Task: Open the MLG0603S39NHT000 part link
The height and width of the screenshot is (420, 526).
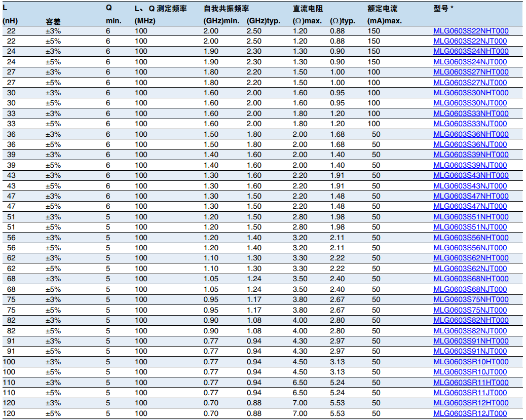Action: [471, 155]
